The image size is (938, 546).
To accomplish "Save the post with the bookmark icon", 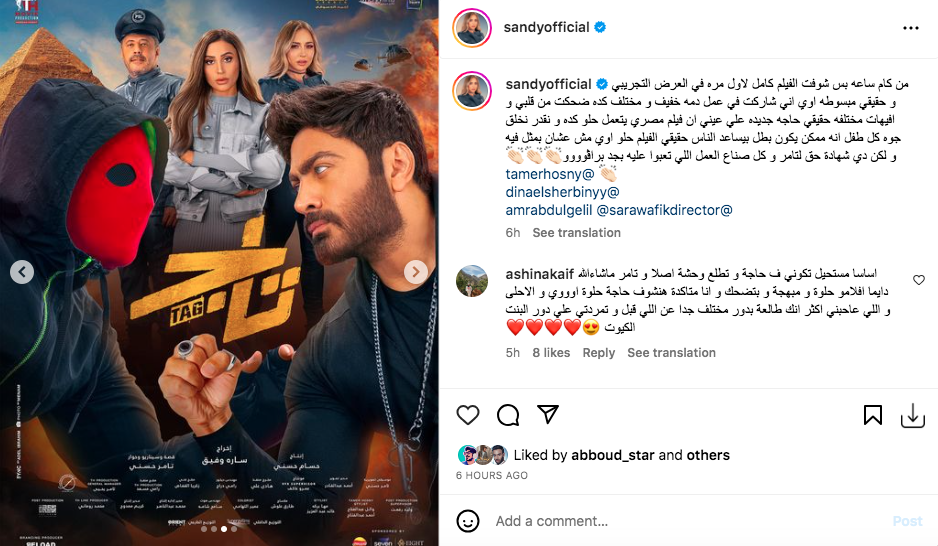I will [x=873, y=414].
